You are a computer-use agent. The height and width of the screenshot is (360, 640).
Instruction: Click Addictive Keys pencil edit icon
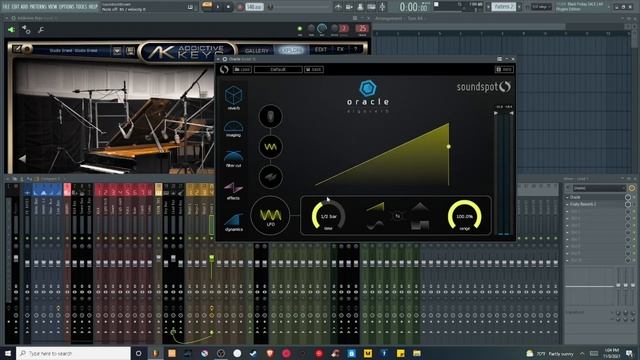point(17,49)
